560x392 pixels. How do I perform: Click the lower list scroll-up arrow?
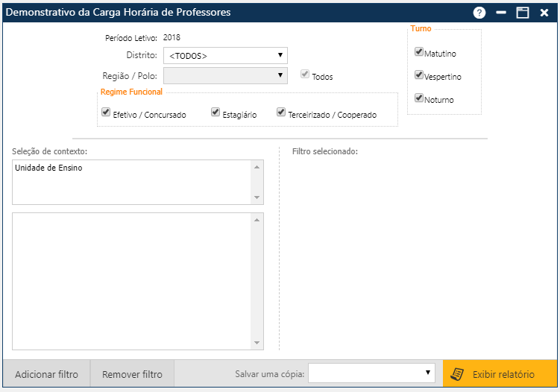257,220
